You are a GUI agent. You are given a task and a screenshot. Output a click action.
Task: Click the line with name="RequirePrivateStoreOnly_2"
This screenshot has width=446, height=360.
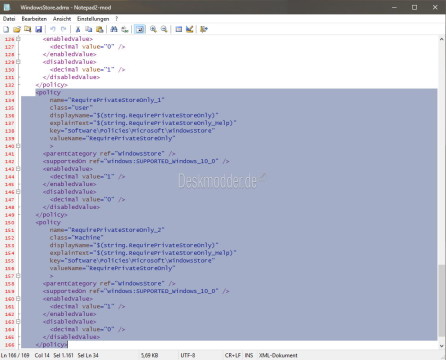pyautogui.click(x=107, y=230)
